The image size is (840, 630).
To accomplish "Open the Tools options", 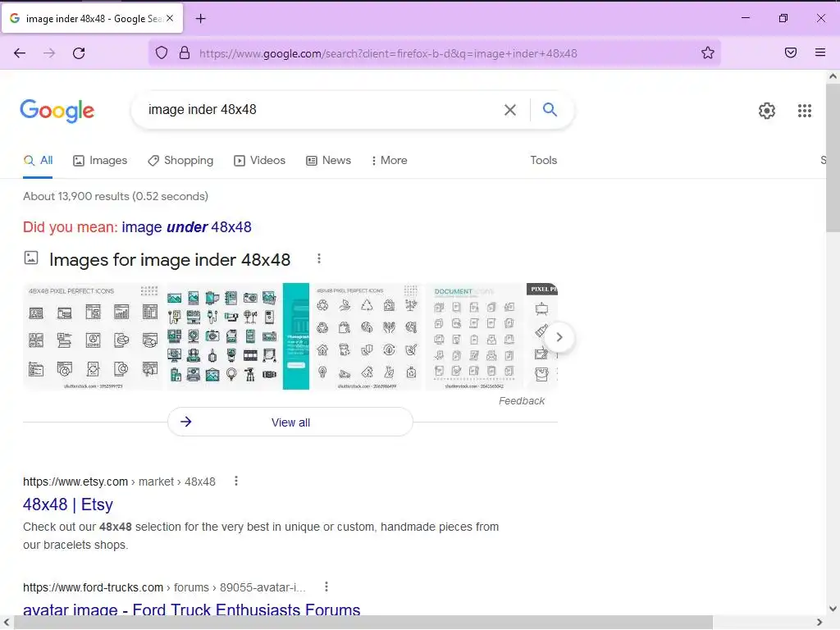I will click(x=543, y=160).
